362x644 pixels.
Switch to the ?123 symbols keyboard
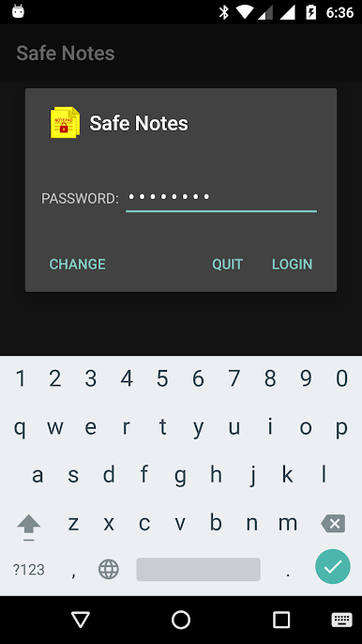29,569
